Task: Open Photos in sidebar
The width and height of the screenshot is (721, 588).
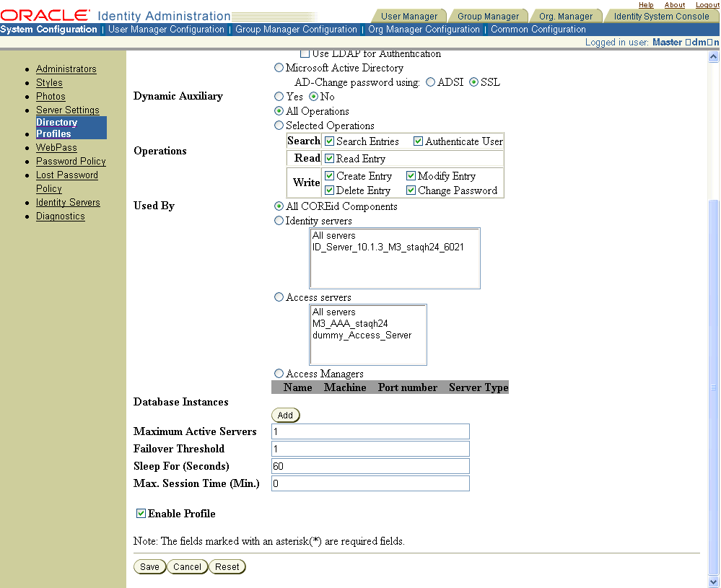Action: pos(51,97)
